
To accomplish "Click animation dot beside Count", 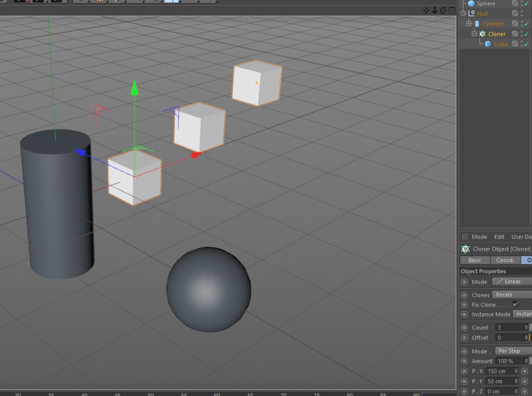I will (x=465, y=328).
